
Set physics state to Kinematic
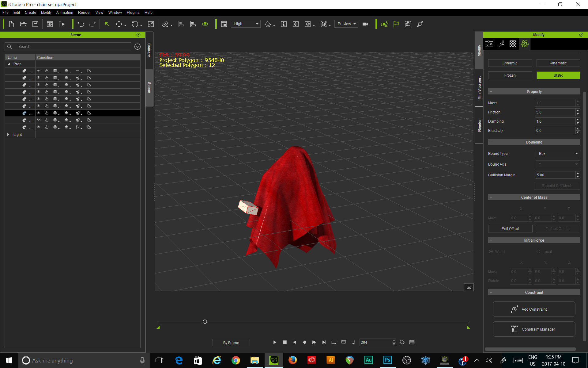click(x=558, y=63)
